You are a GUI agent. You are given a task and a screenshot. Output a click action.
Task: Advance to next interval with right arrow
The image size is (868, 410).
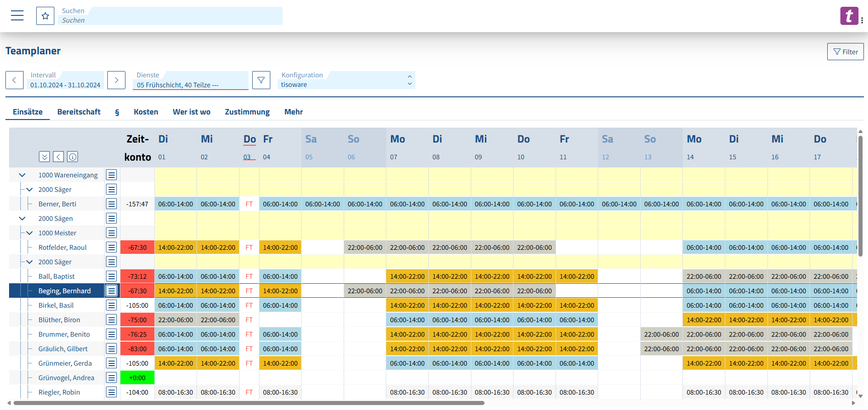(x=116, y=80)
